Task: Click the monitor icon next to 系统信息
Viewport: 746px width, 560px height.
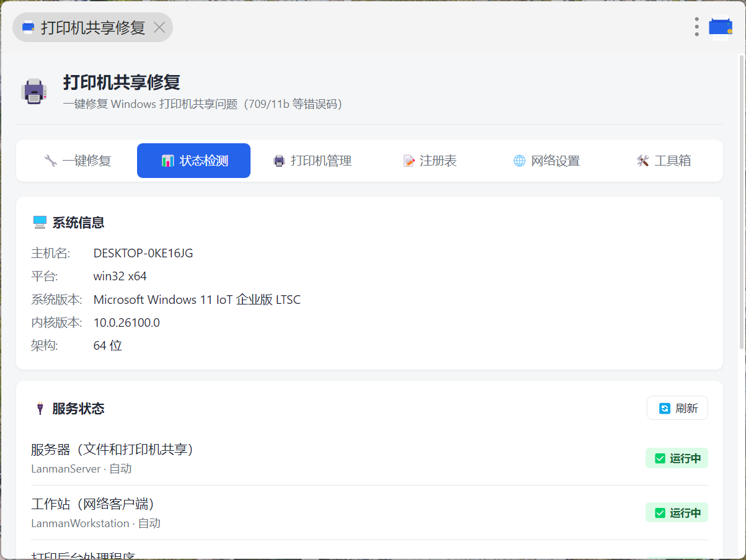Action: 40,223
